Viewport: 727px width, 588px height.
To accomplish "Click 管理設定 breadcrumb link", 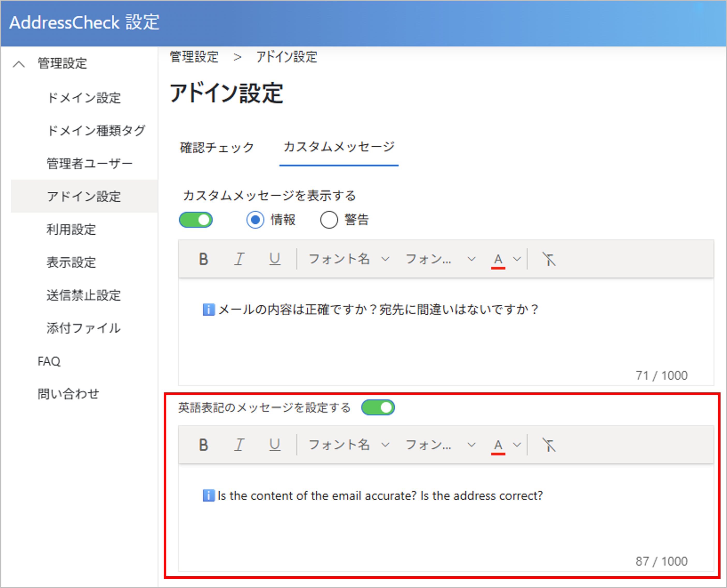I will click(194, 57).
